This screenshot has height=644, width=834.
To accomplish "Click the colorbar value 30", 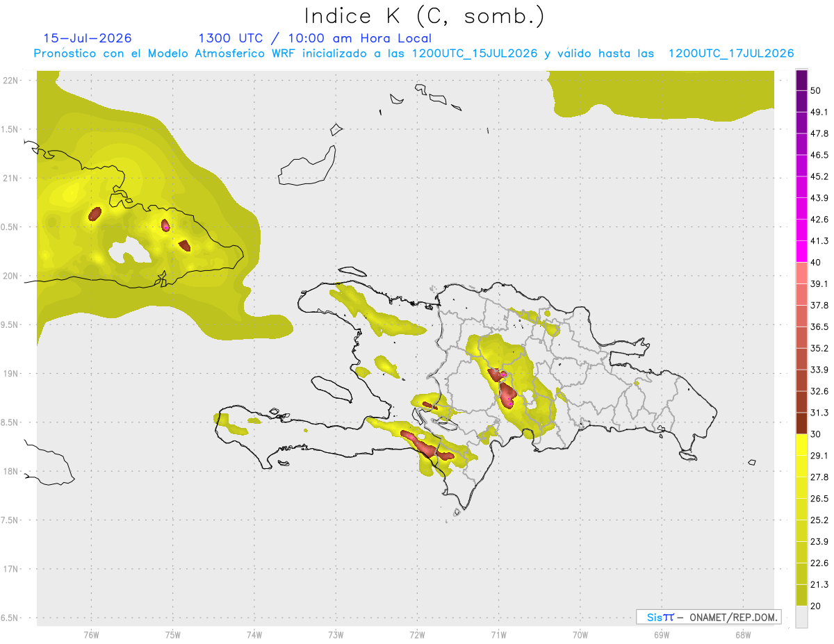I will click(x=816, y=434).
